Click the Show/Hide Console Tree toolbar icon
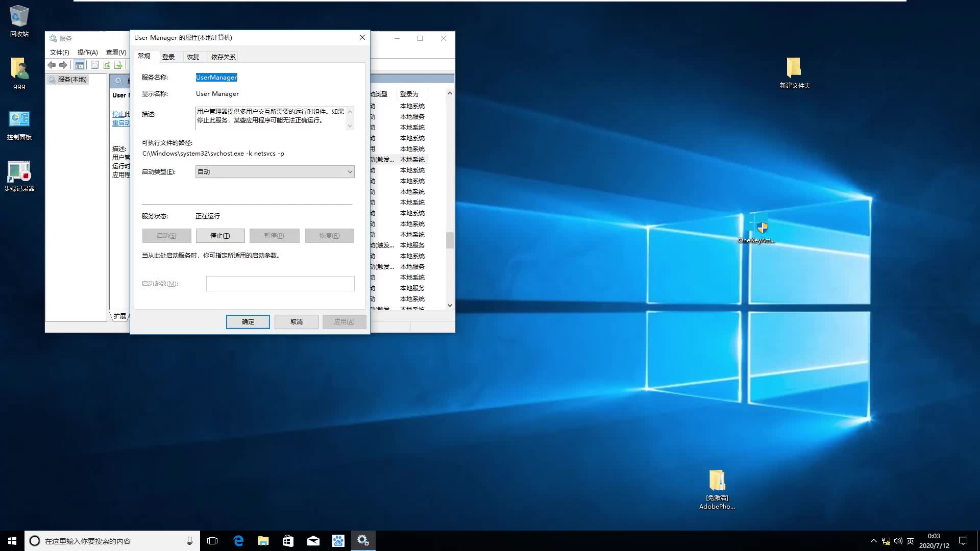 click(80, 65)
